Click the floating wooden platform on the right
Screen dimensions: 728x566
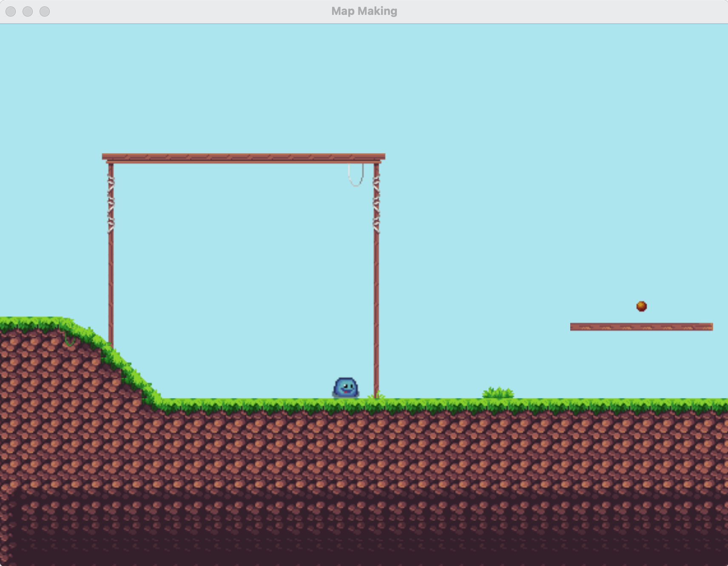[641, 327]
